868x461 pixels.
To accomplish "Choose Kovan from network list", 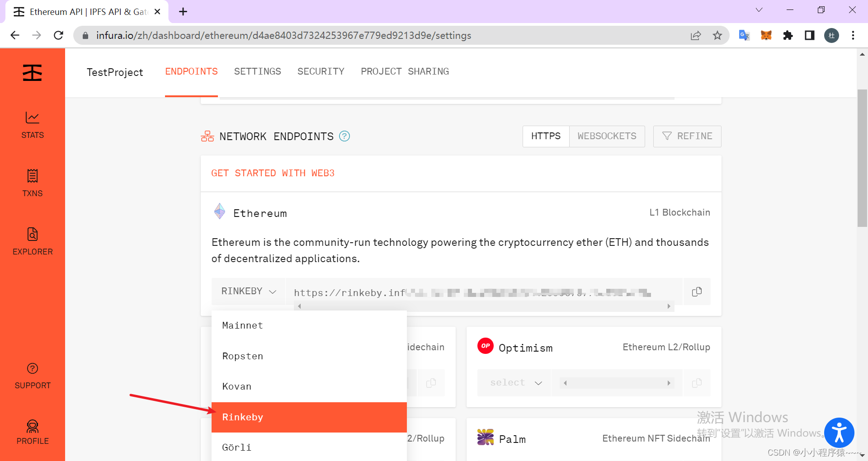I will [x=309, y=386].
